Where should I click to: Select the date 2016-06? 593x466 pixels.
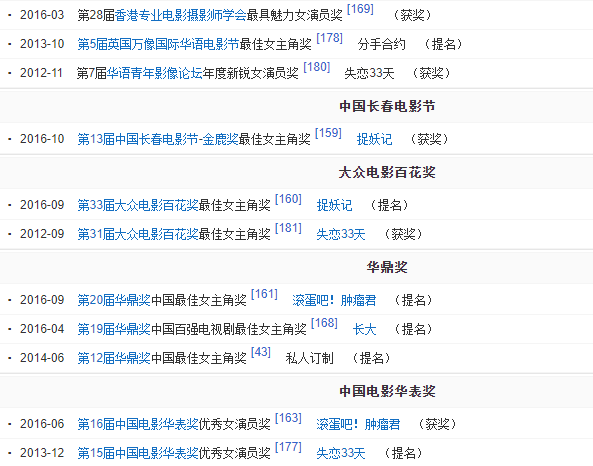point(42,424)
